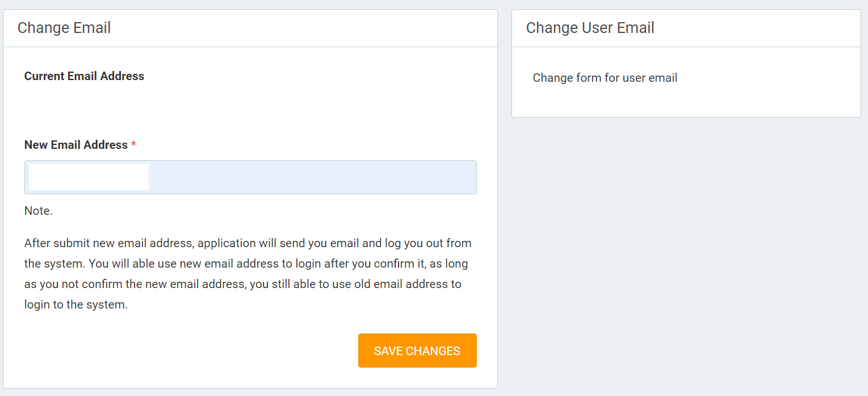Click the first line starting "After submit new email"
The width and height of the screenshot is (868, 396).
(x=248, y=243)
